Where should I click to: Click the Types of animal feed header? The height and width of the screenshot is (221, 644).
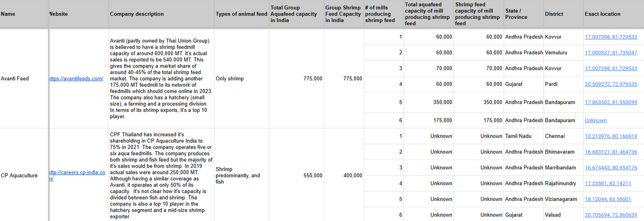click(x=241, y=14)
